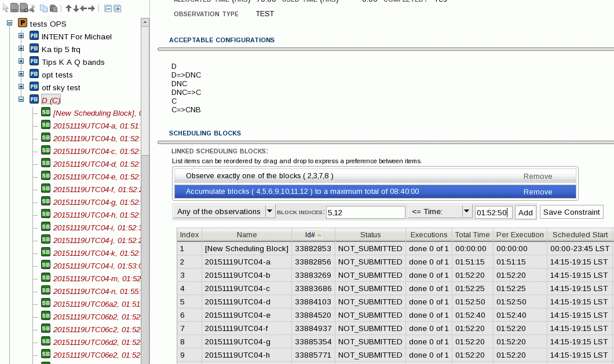Open the 'Any of the observations' dropdown
The width and height of the screenshot is (614, 364).
[x=224, y=212]
